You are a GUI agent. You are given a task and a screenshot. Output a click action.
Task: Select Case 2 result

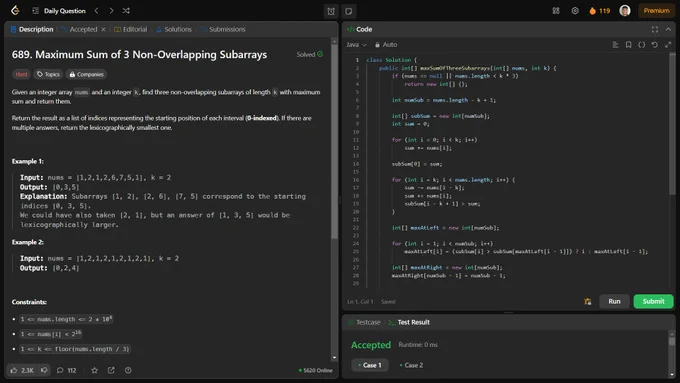411,365
